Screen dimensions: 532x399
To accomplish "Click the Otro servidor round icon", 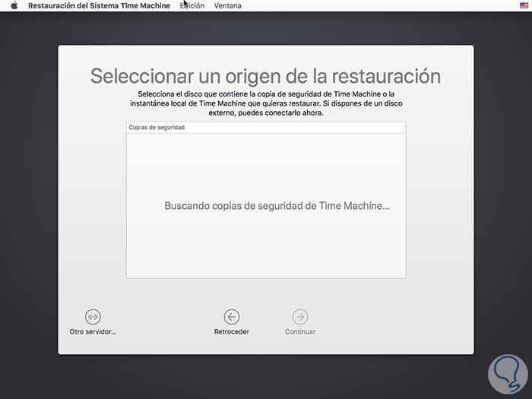I will pos(93,317).
